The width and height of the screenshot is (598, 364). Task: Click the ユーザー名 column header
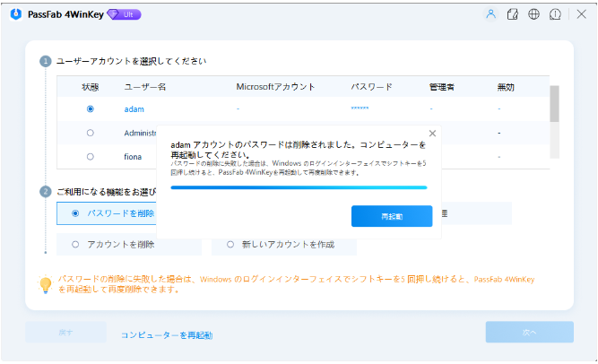[144, 87]
